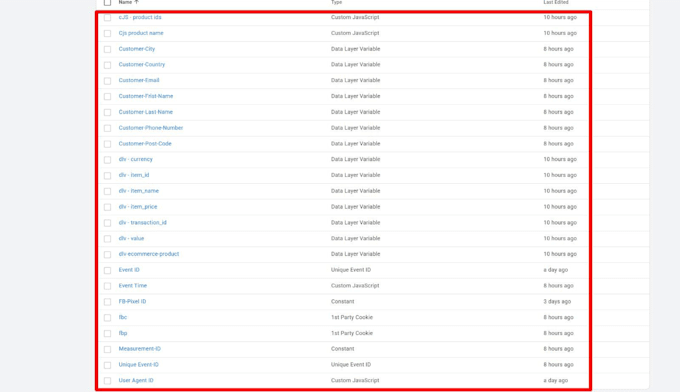Open the 'Cjs product name' variable
This screenshot has height=392, width=680.
tap(141, 33)
